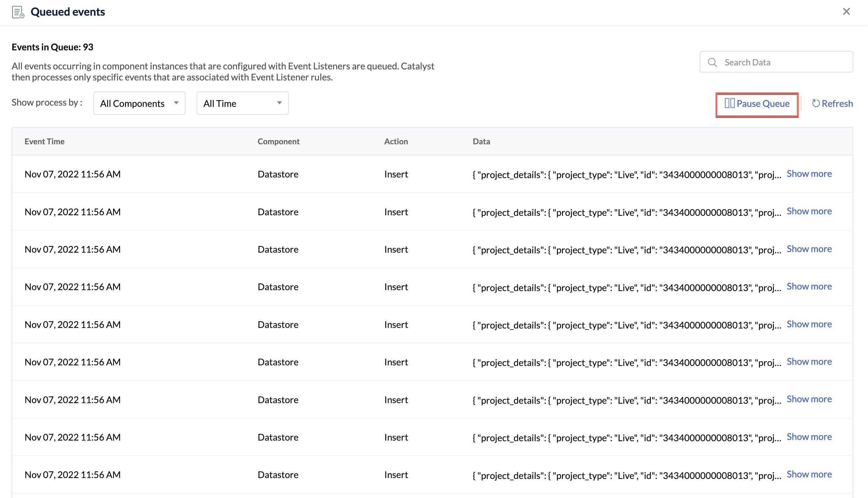868x498 pixels.
Task: Click Show more in last visible row
Action: pos(809,474)
